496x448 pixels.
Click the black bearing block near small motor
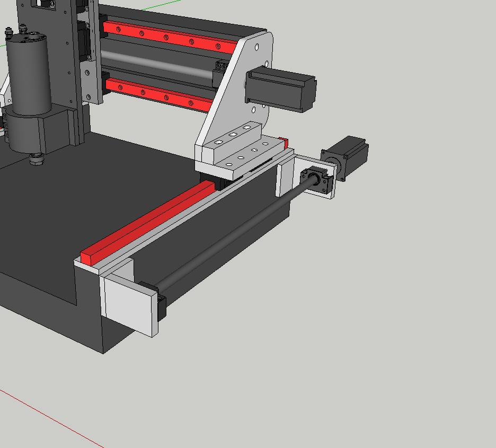tap(317, 179)
